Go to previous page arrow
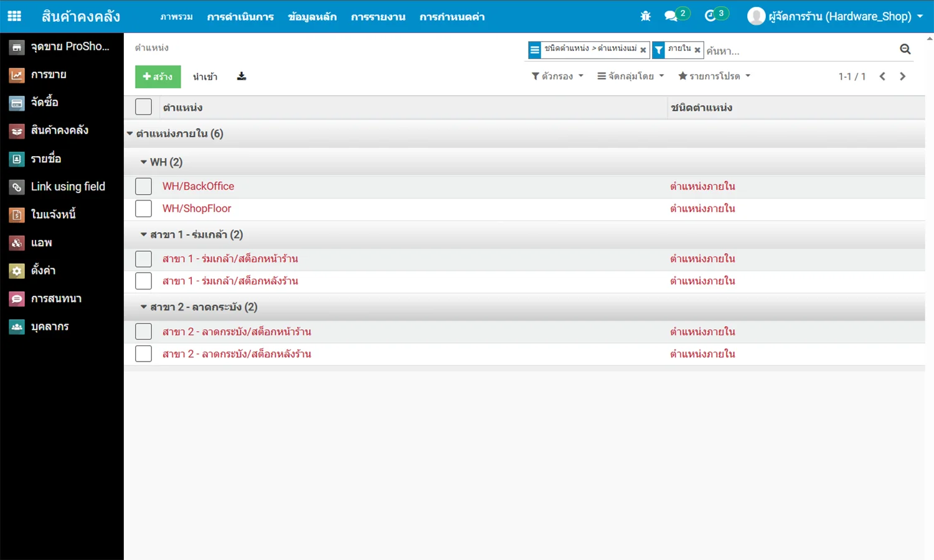934x560 pixels. coord(882,77)
